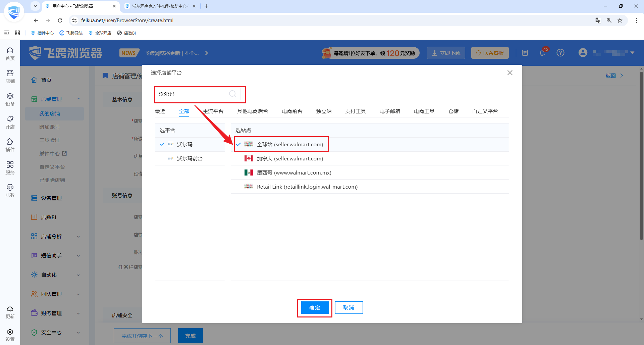644x345 pixels.
Task: Cancel with the 取消 button
Action: coord(349,307)
